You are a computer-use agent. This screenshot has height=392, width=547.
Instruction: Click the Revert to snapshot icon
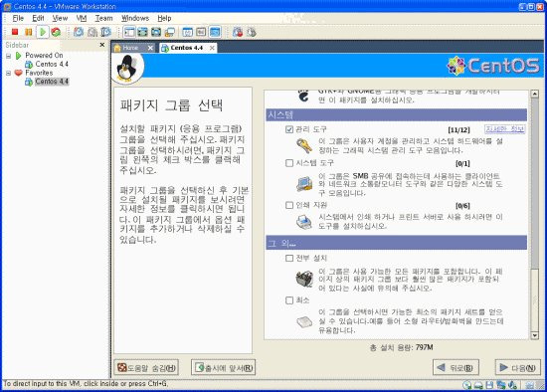point(92,32)
